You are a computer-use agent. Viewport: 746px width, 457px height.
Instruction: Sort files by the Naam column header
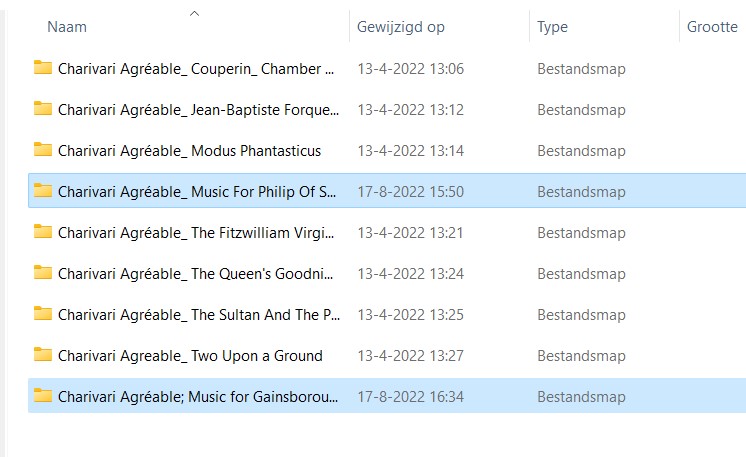(x=67, y=27)
